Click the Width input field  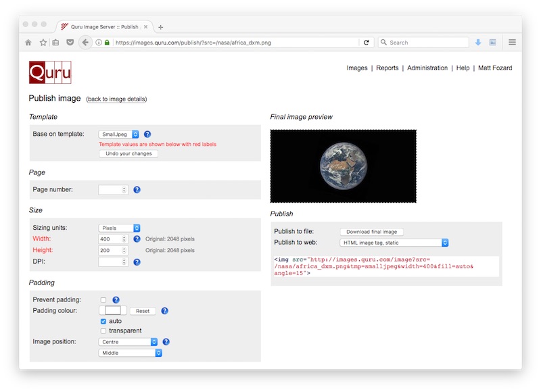[113, 239]
